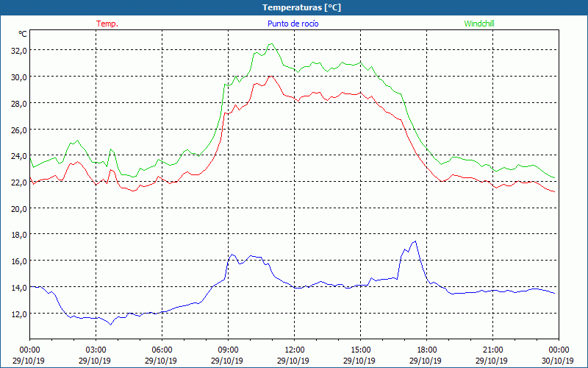Screen dimensions: 588x368
Task: Click the 28,0 y-axis value
Action: [19, 103]
